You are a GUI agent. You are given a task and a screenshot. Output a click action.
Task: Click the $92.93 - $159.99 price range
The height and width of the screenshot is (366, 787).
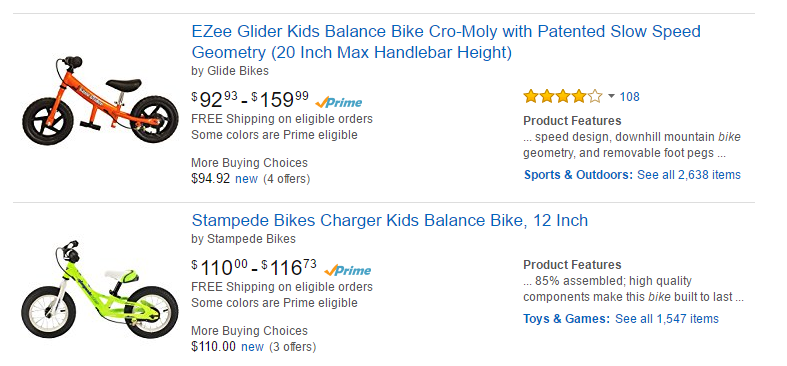[250, 100]
